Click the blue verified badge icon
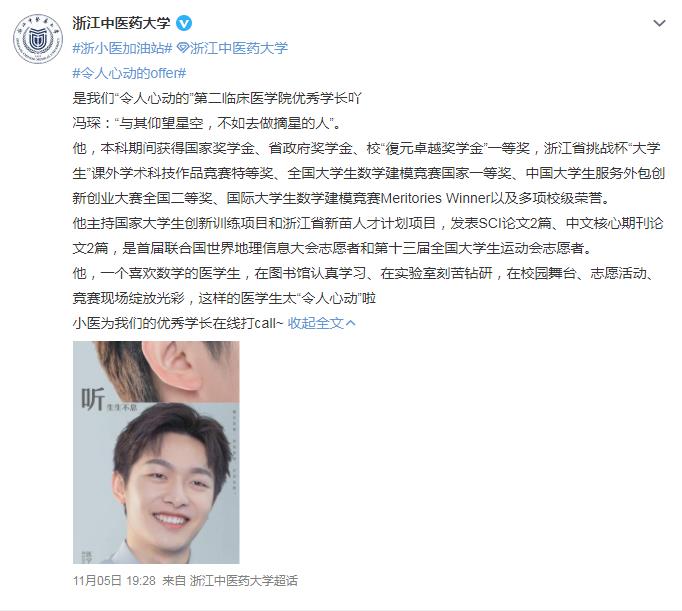This screenshot has width=682, height=611. (x=184, y=23)
